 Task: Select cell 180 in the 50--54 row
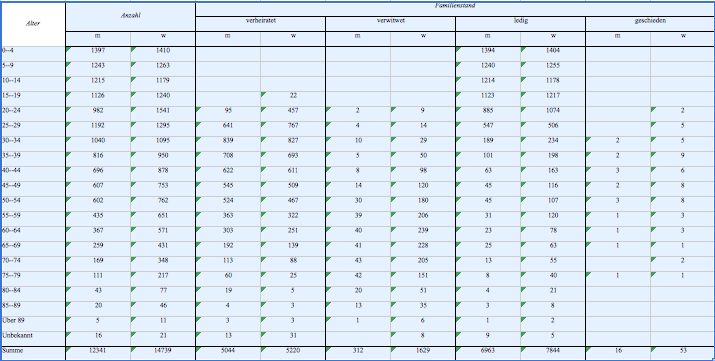[x=423, y=204]
